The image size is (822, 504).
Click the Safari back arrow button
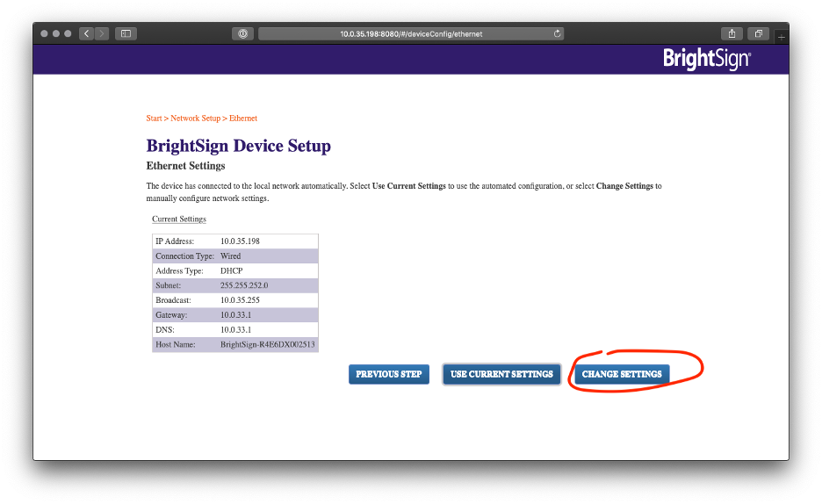[x=86, y=33]
